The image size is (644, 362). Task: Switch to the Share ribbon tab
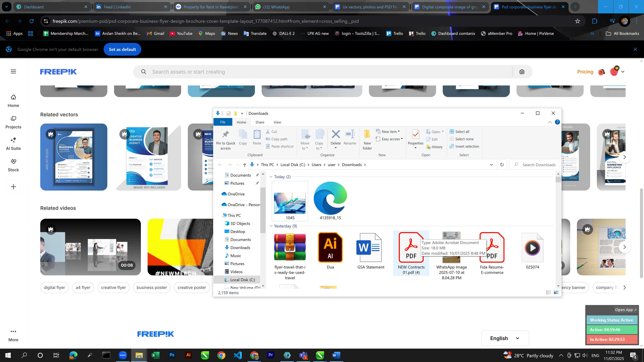(260, 122)
